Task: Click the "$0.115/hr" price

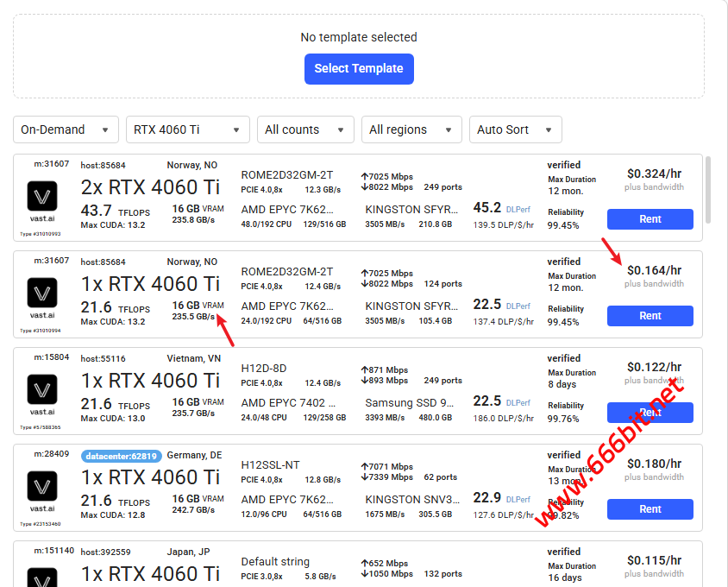Action: [x=654, y=560]
